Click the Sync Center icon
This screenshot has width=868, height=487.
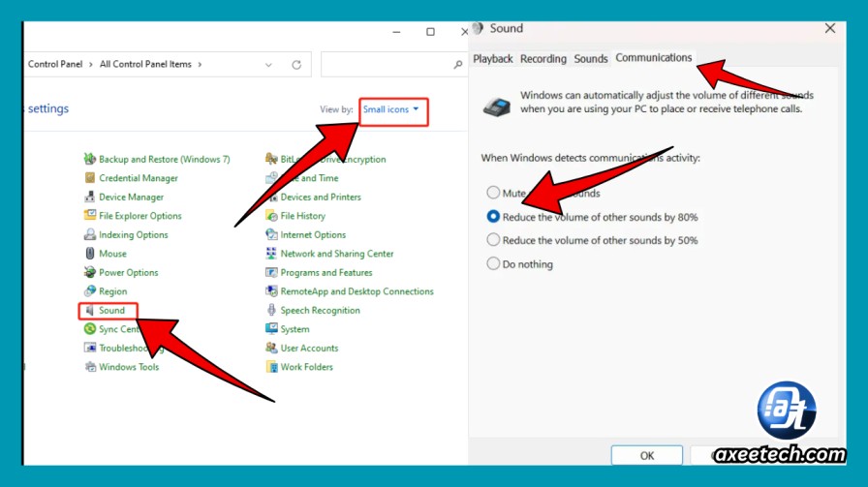(90, 329)
